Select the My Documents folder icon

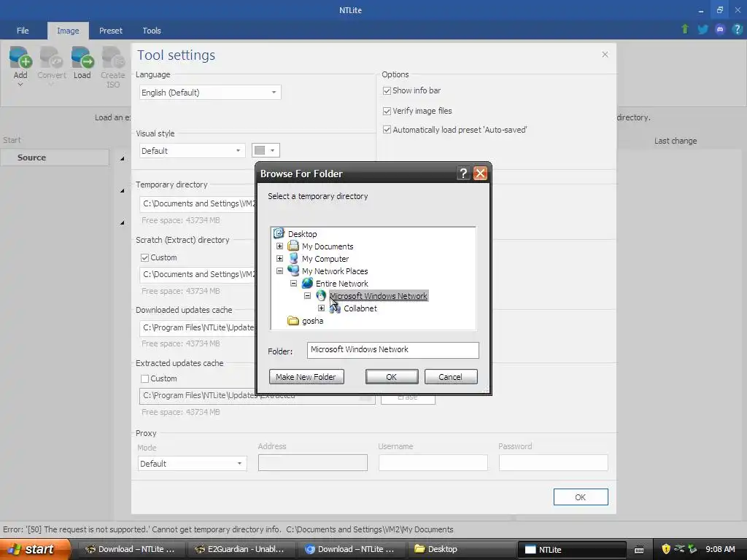click(293, 246)
